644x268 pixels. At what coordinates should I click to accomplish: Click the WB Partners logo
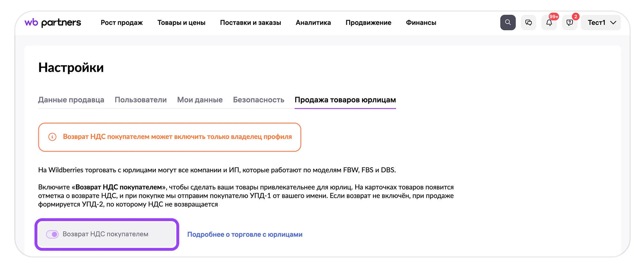click(x=53, y=23)
